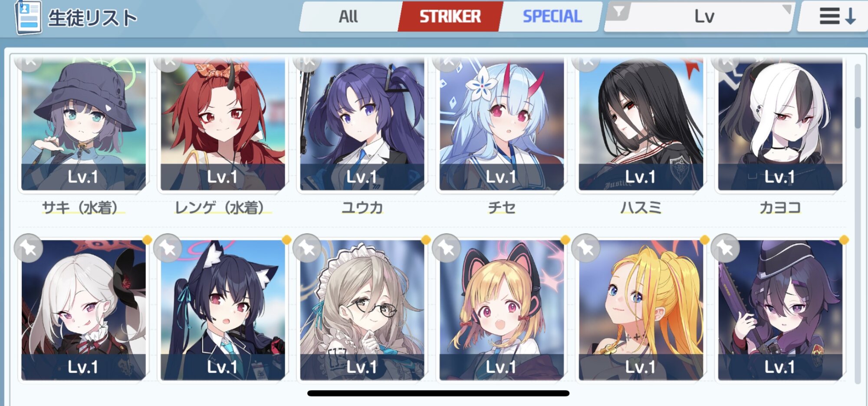Open the student list header icon
Screen dimensions: 868x406
pos(28,17)
